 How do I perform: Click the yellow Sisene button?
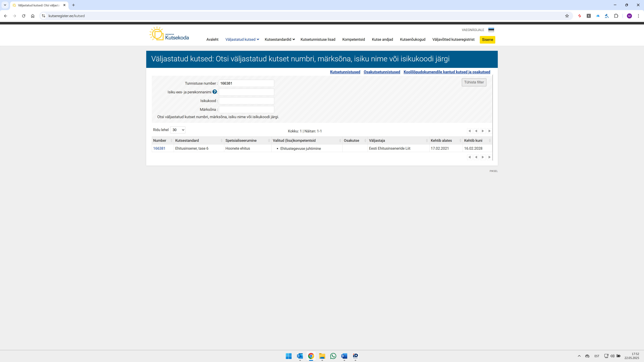487,40
